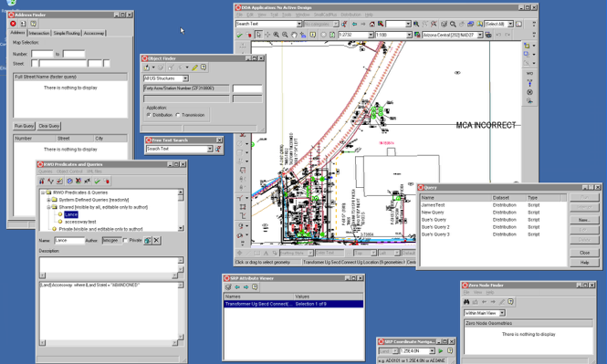Viewport: 607px width, 364px height.
Task: Select Sue's Query 2 row
Action: click(x=493, y=227)
